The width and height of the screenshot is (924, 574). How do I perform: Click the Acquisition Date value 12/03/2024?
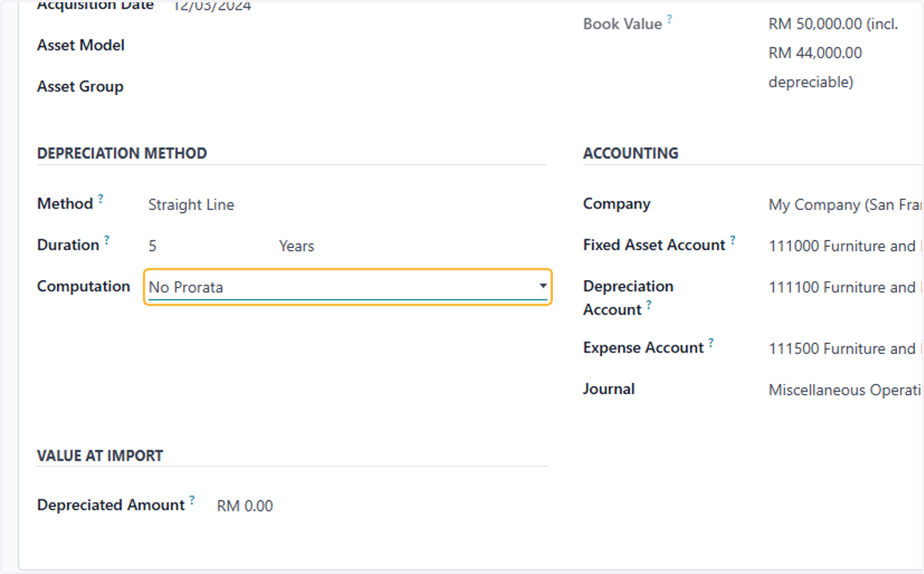tap(212, 6)
